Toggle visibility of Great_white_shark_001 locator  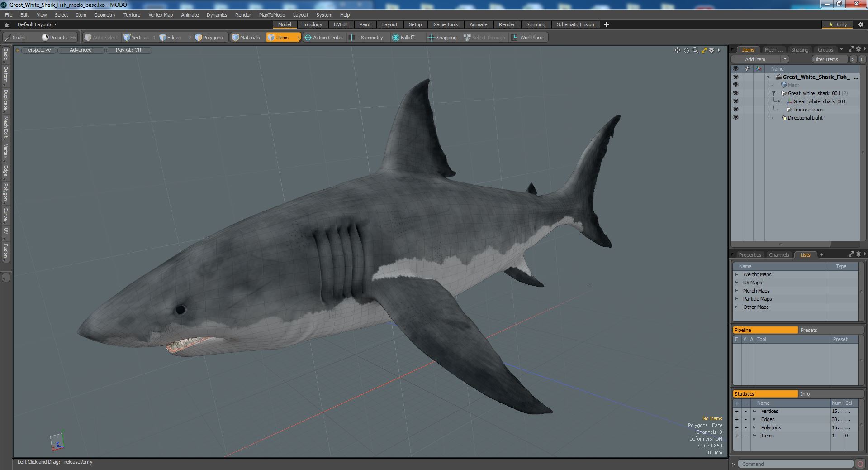click(735, 101)
